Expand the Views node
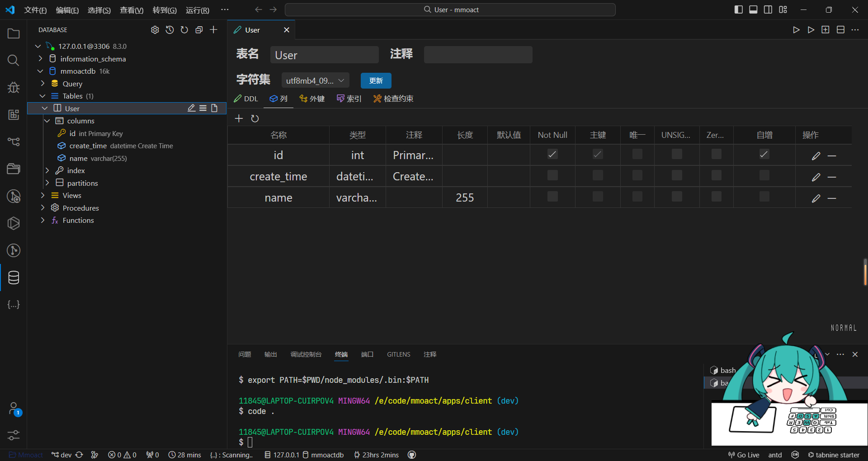Image resolution: width=868 pixels, height=461 pixels. point(42,195)
